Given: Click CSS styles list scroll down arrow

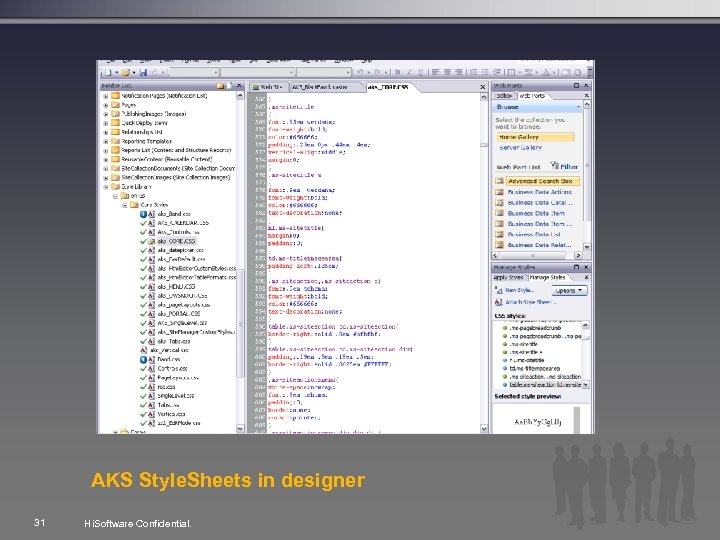Looking at the screenshot, I should (585, 385).
